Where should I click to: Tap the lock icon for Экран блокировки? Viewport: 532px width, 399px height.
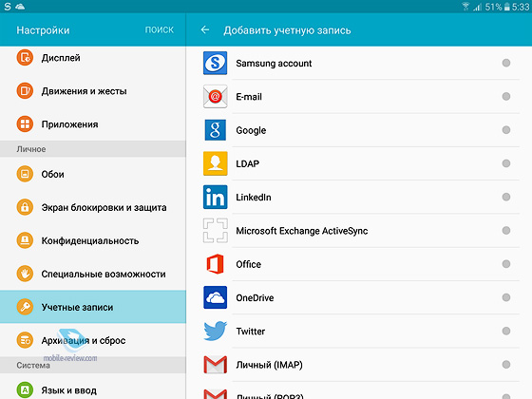pyautogui.click(x=25, y=207)
